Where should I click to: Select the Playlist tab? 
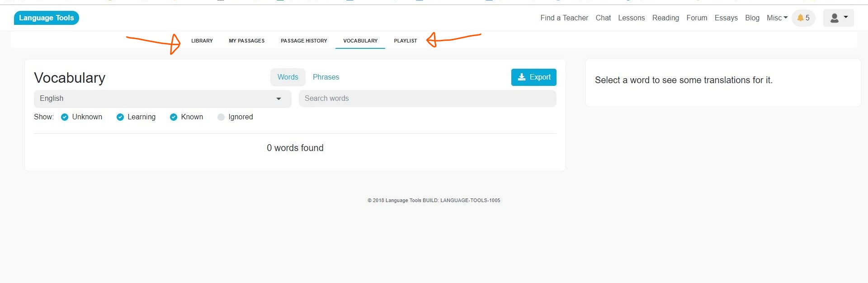405,41
